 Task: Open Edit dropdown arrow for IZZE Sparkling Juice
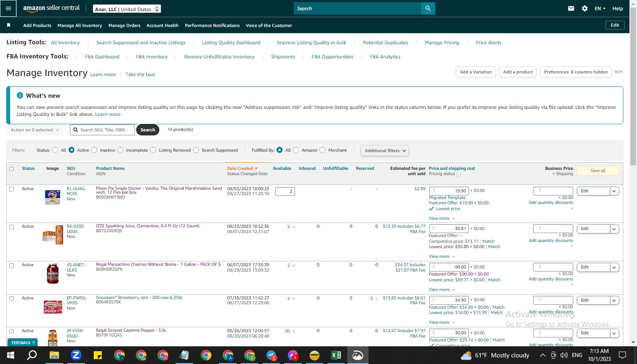[614, 229]
